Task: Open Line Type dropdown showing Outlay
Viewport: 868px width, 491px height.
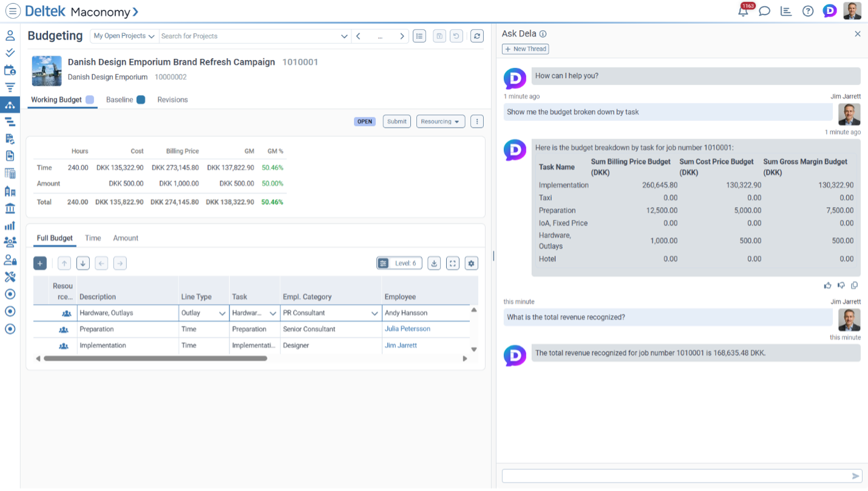Action: [222, 313]
